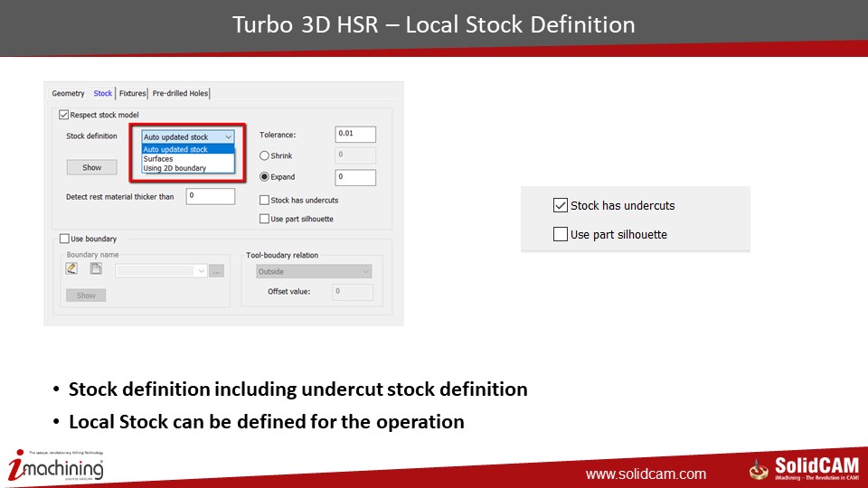Enable the Use boundary checkbox

click(x=64, y=239)
